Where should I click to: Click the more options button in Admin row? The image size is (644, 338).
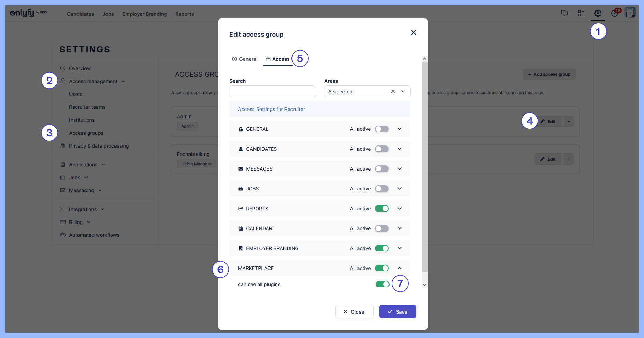[x=568, y=121]
